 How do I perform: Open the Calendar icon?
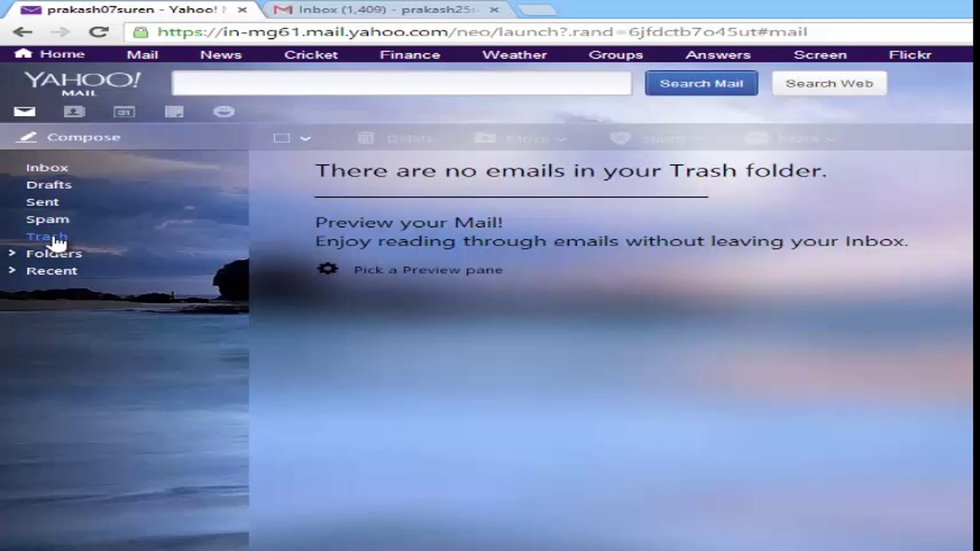pos(124,112)
